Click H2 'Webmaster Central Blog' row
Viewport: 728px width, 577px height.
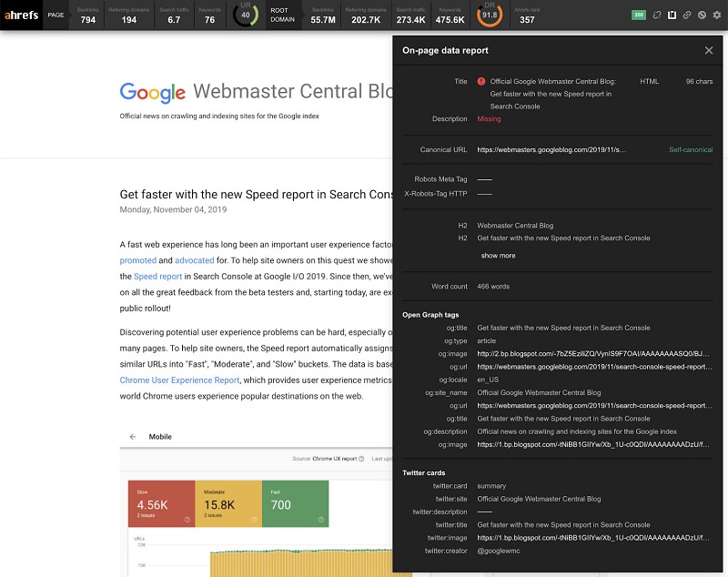[515, 226]
